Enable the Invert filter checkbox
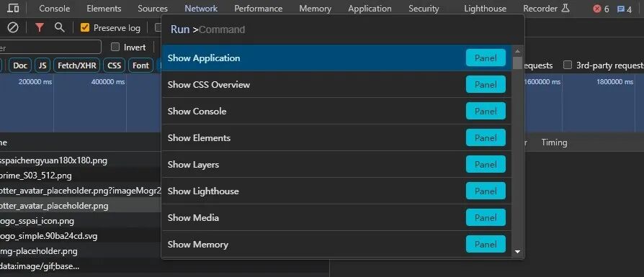 (x=115, y=47)
